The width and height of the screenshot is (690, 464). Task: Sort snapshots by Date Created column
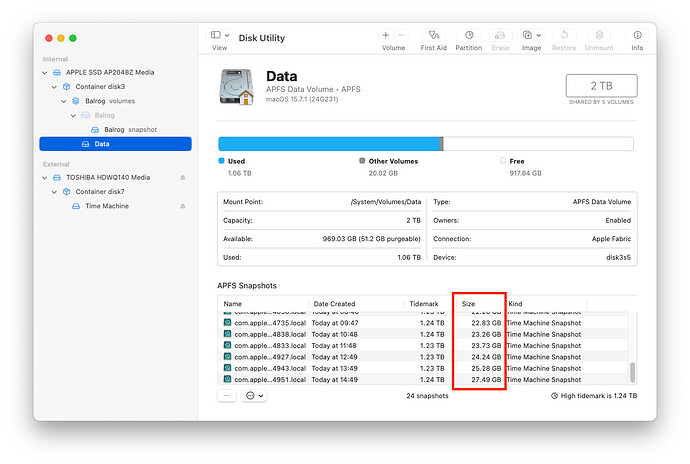(335, 303)
